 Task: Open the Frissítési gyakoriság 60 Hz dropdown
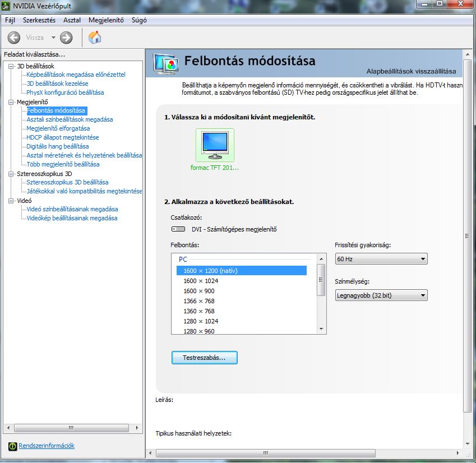point(381,259)
